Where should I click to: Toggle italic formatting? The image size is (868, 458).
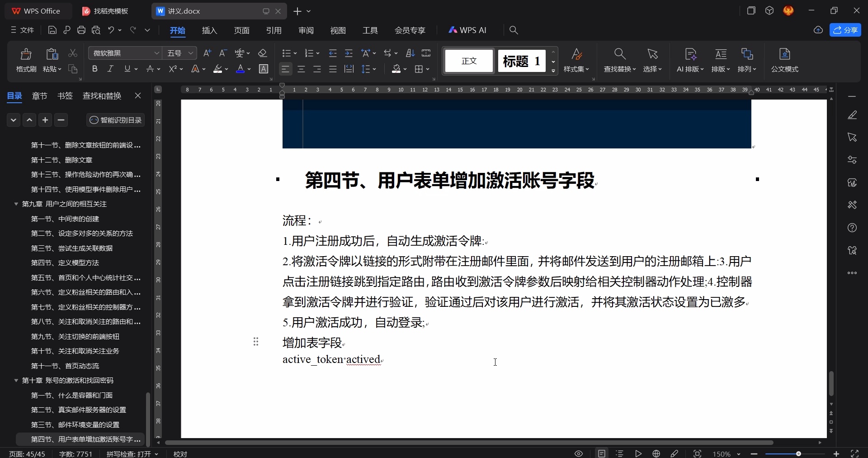[110, 69]
